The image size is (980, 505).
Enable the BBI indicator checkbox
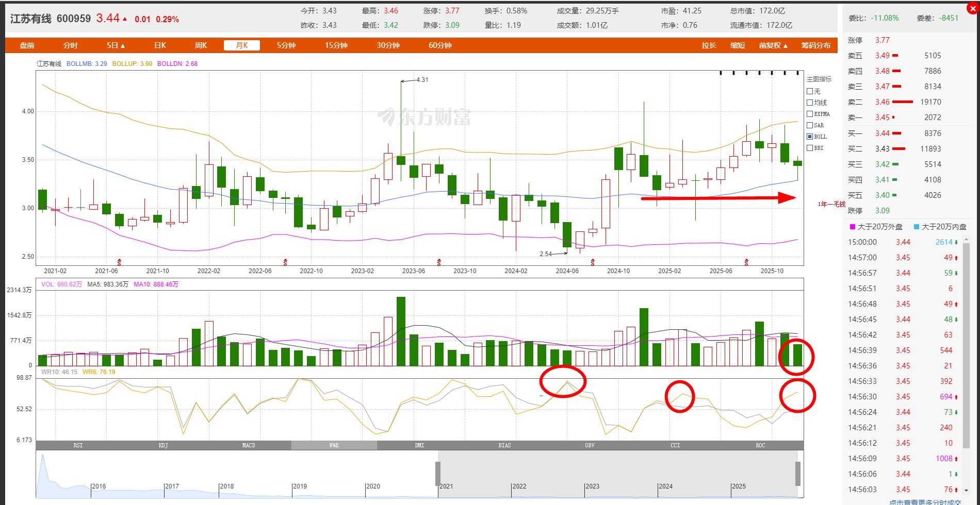[810, 148]
